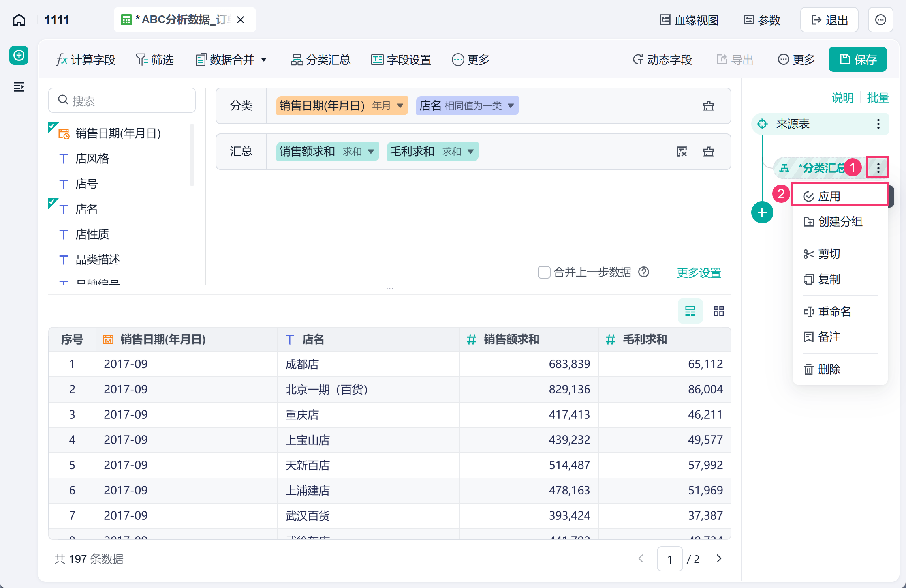Open the 更多设置 link
Viewport: 906px width, 588px height.
[699, 272]
